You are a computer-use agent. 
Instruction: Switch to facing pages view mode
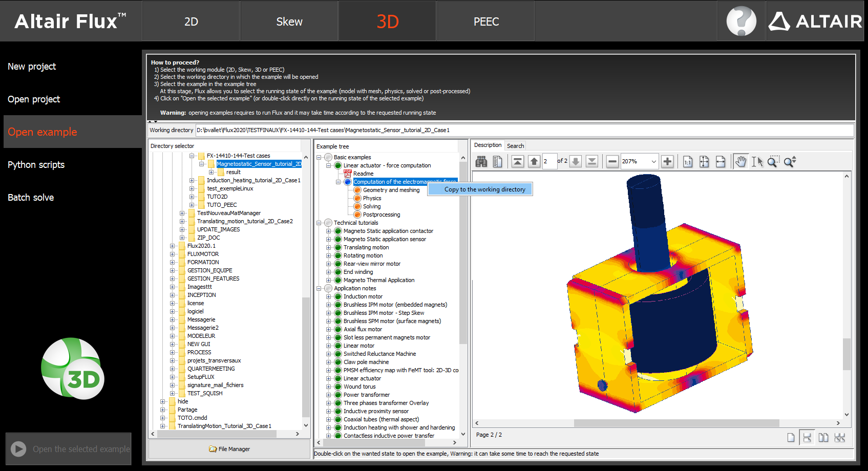click(x=823, y=438)
